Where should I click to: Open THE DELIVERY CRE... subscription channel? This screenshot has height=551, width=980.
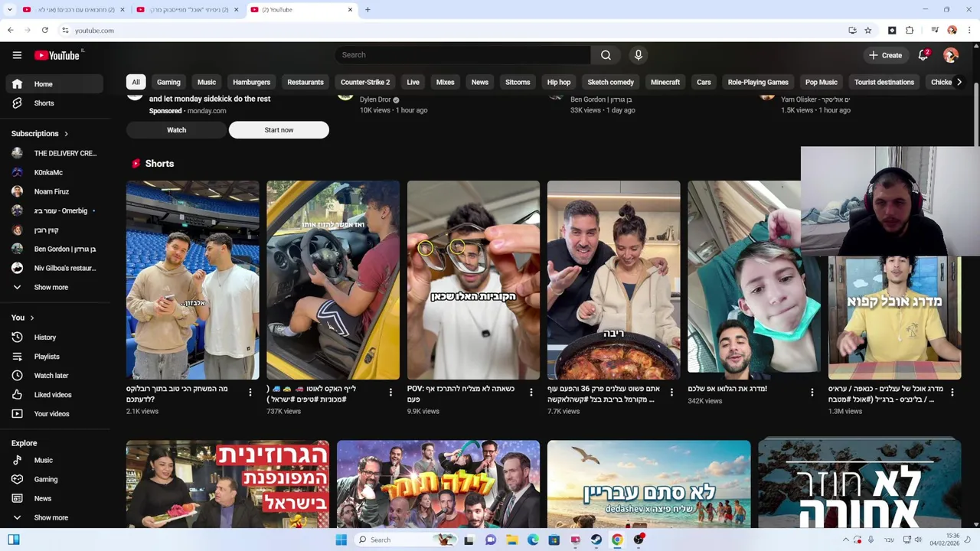coord(54,154)
